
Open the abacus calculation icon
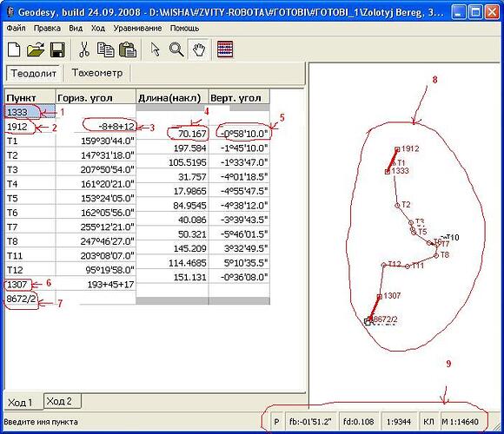click(x=225, y=49)
